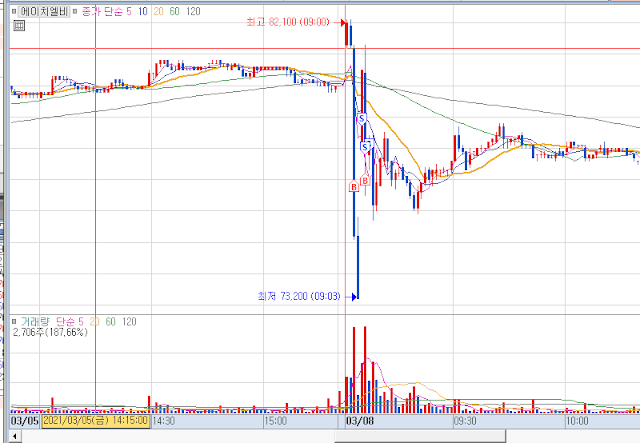Image resolution: width=640 pixels, height=443 pixels.
Task: Toggle the square before 거래량
Action: [14, 321]
